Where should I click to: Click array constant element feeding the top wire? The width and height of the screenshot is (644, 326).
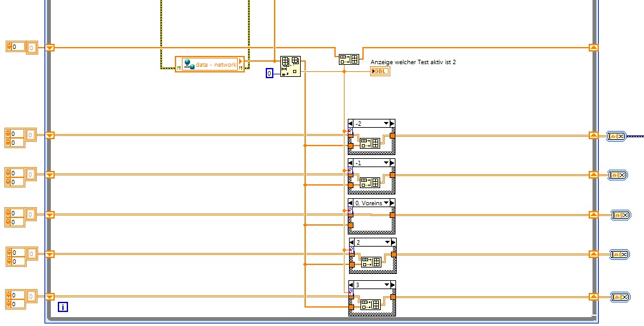click(32, 48)
